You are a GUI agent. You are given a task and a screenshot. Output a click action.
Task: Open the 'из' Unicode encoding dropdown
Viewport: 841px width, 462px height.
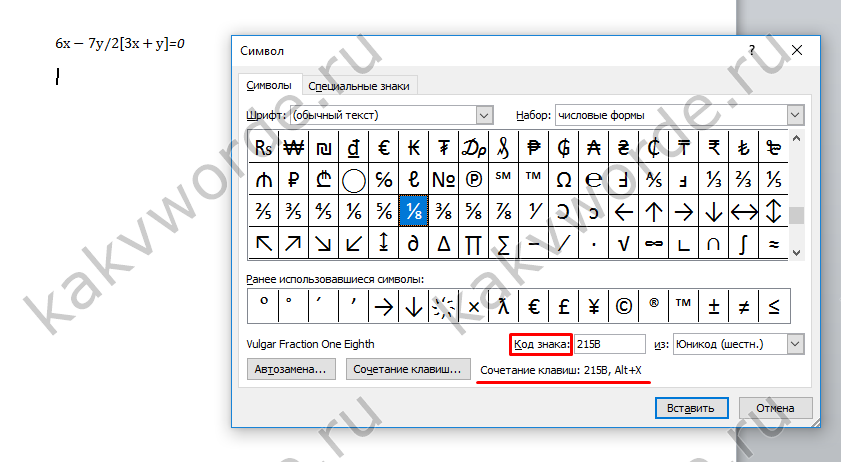point(795,344)
